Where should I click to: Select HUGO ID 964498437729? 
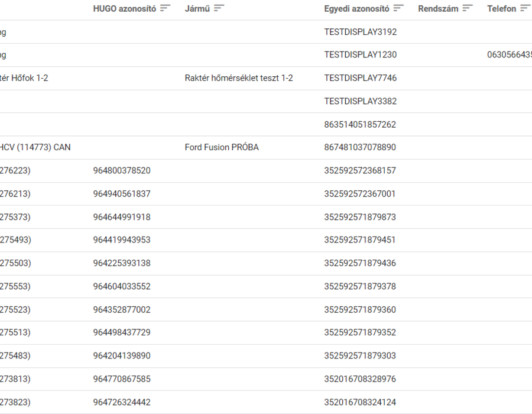[122, 332]
